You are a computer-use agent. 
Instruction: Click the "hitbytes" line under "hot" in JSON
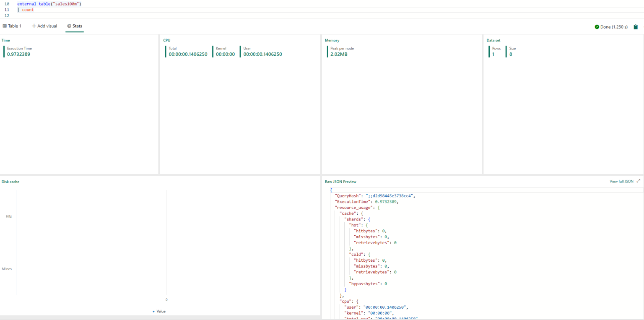(x=370, y=231)
